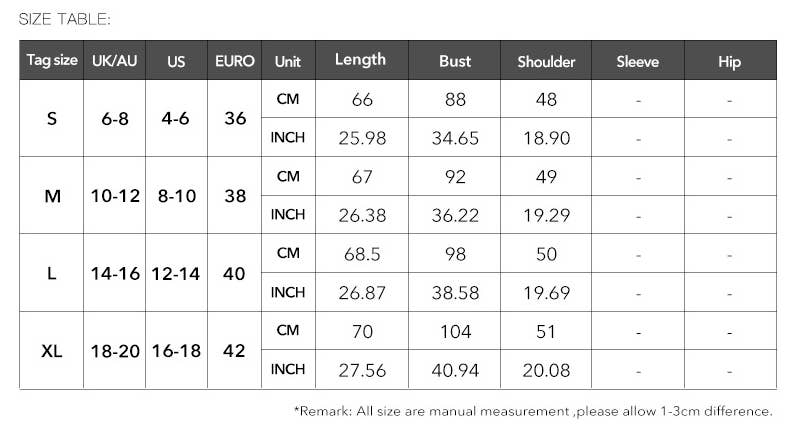The image size is (793, 424).
Task: Click the XL tag size cell
Action: click(52, 351)
